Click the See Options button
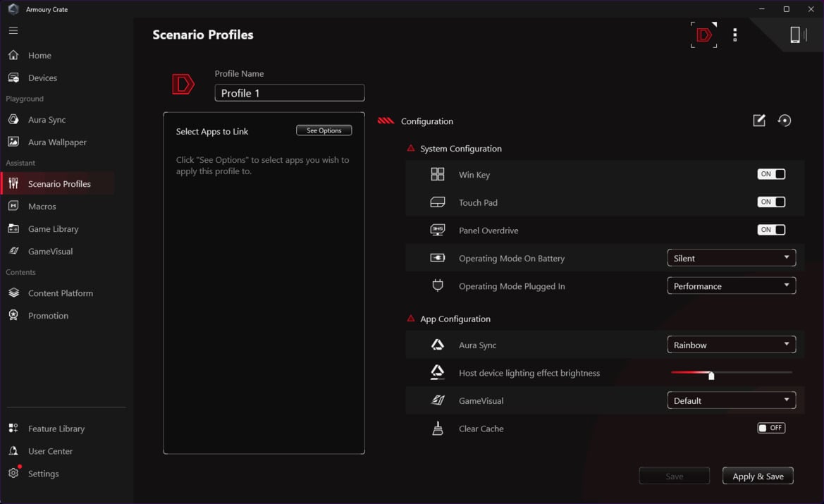 [324, 130]
